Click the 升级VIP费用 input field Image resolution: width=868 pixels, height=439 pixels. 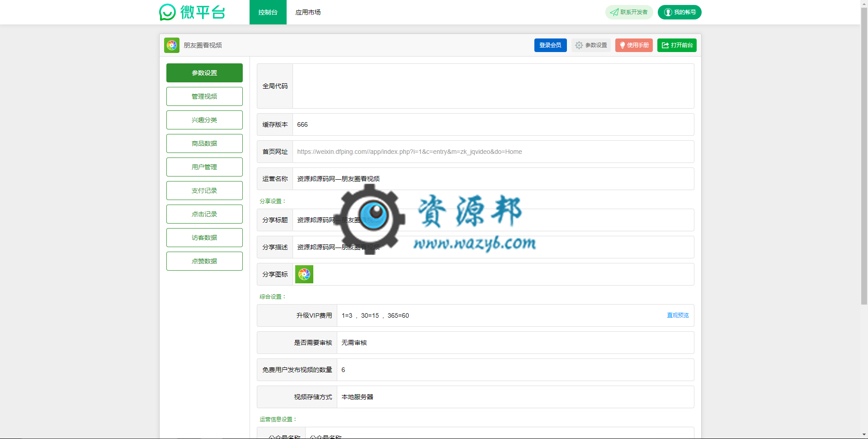[x=500, y=315]
